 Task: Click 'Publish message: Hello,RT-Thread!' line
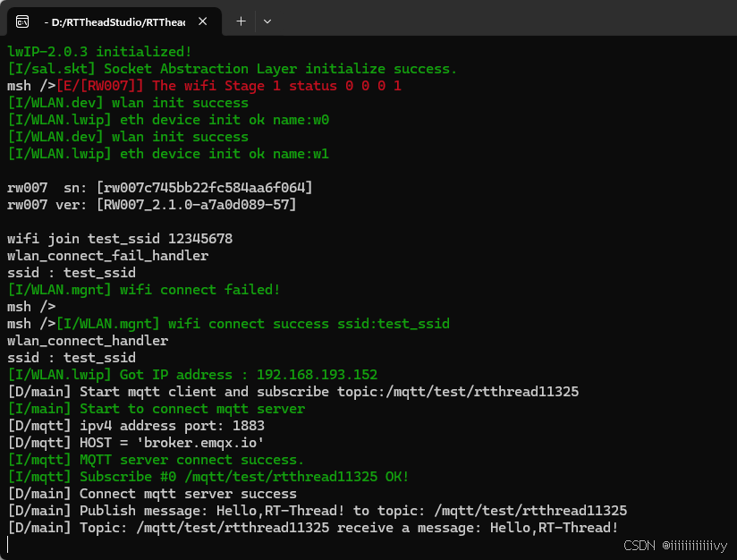pyautogui.click(x=318, y=511)
